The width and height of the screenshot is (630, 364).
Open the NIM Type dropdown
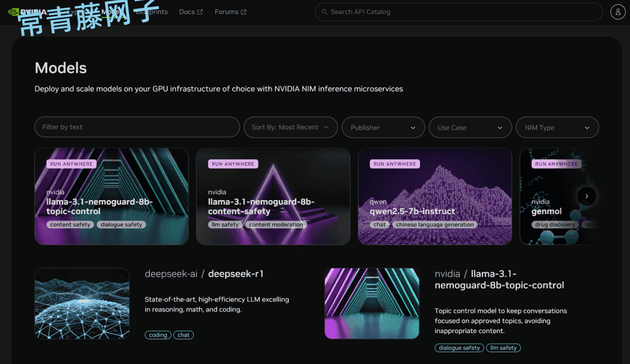[x=557, y=127]
